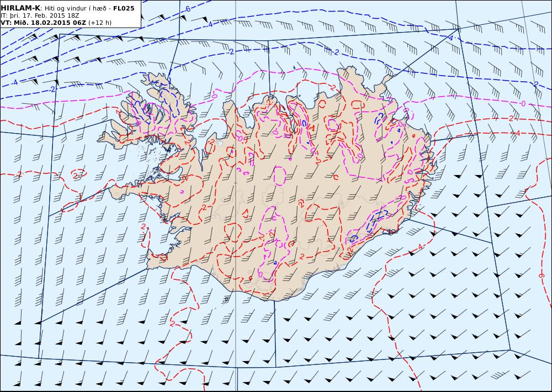Click the HIRLAM-K model title text
Image resolution: width=552 pixels, height=392 pixels.
(20, 8)
